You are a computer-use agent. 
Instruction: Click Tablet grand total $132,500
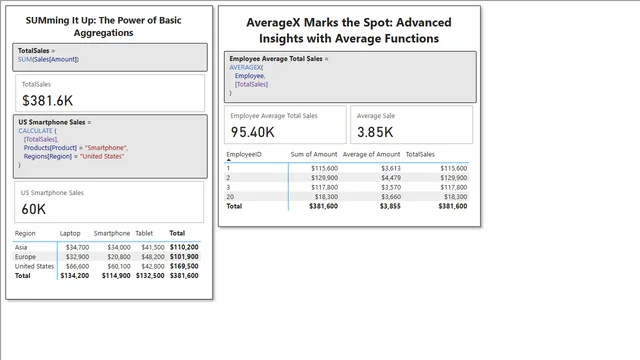coord(150,276)
